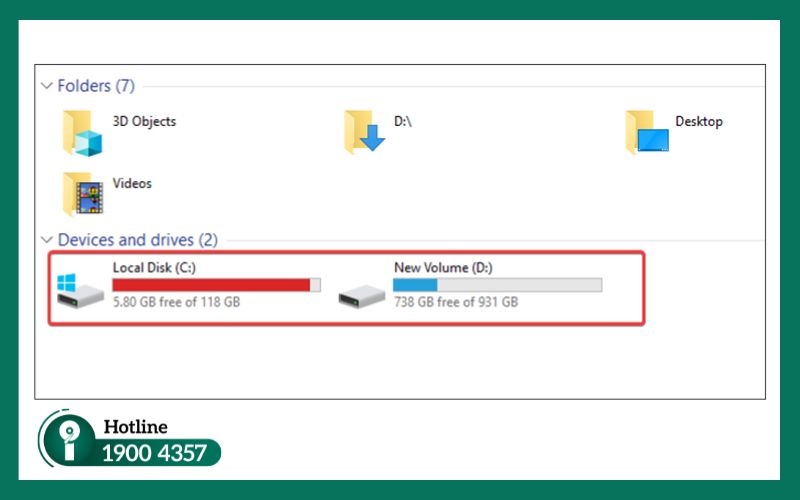This screenshot has width=800, height=500.
Task: Open the Desktop folder icon
Action: (646, 131)
